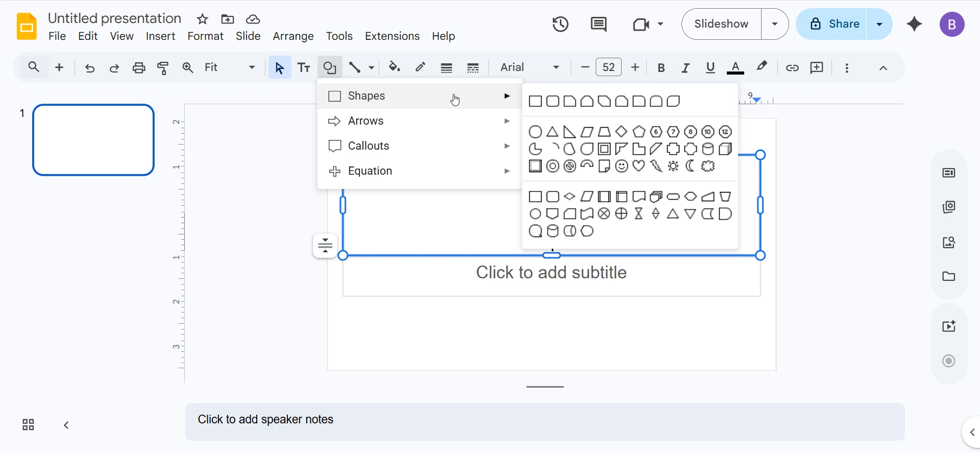Viewport: 980px width, 453px height.
Task: Open Slideshow options dropdown arrow
Action: (x=775, y=24)
